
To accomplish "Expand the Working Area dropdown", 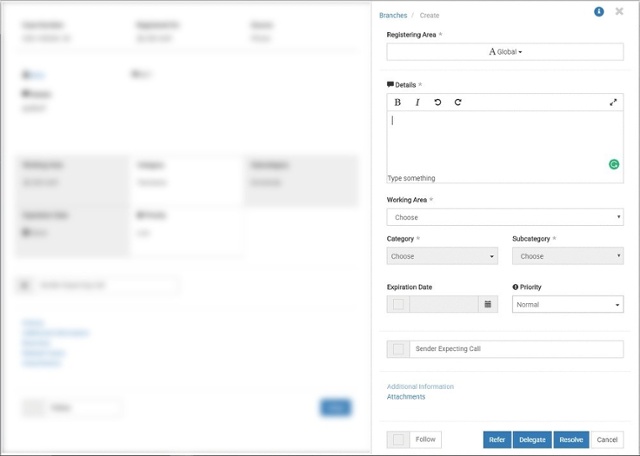I will point(505,217).
